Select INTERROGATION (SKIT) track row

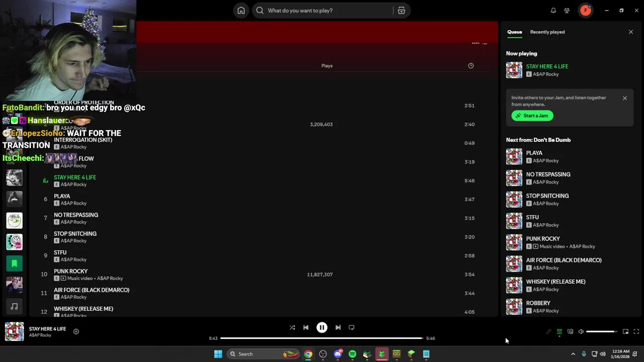click(x=259, y=143)
